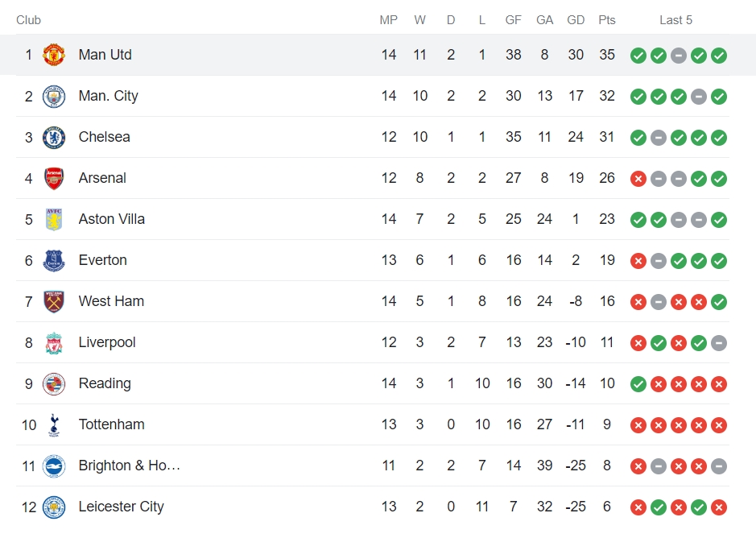Viewport: 756px width, 538px height.
Task: Click the Leicester City fox crest
Action: [x=54, y=507]
